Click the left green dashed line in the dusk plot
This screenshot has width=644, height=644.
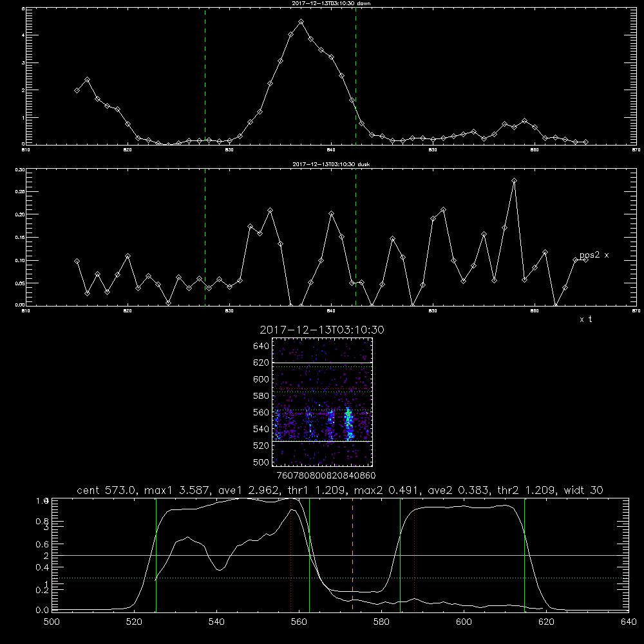[205, 238]
